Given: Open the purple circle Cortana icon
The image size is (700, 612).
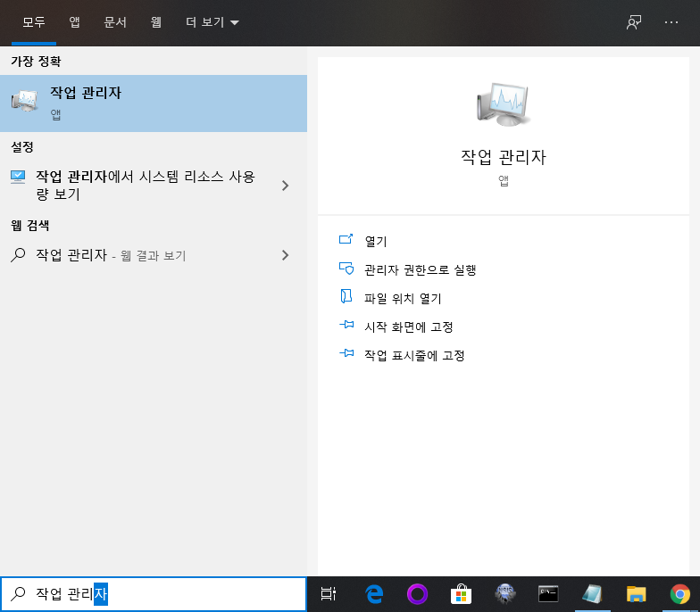Looking at the screenshot, I should [417, 594].
